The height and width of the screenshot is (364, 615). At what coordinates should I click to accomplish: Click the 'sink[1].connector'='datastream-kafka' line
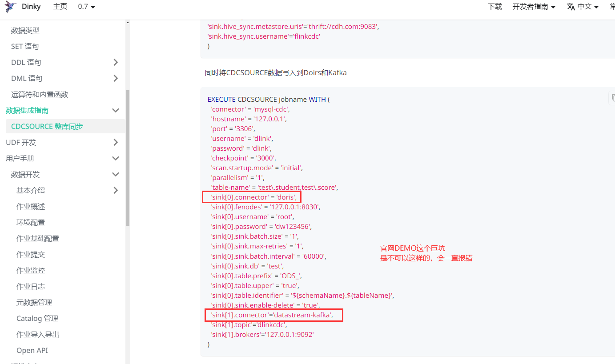[272, 315]
